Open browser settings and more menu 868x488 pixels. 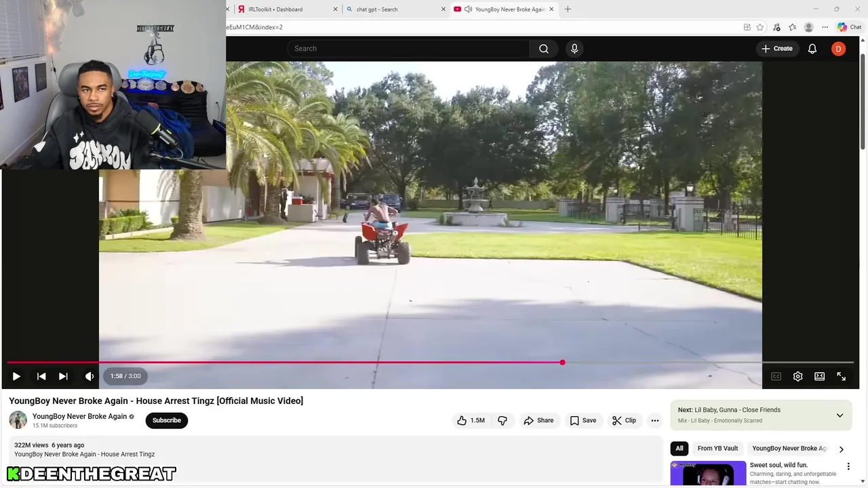click(825, 27)
